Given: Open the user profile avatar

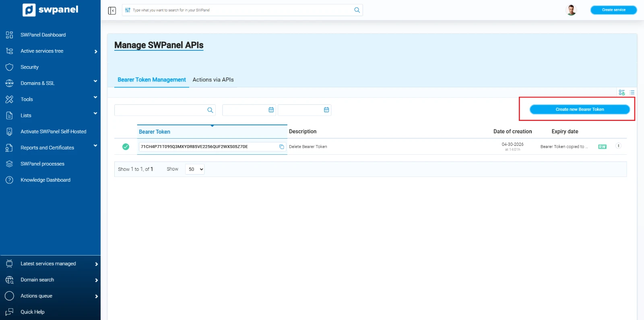Looking at the screenshot, I should tap(571, 10).
